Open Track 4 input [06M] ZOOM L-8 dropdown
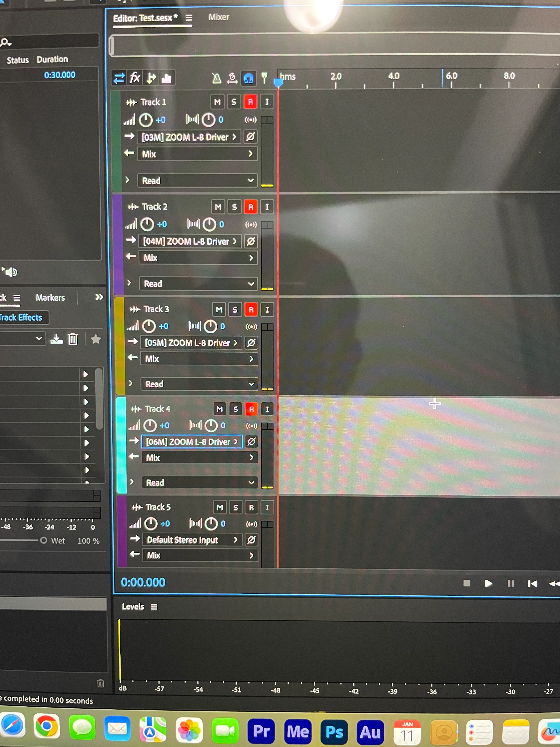The image size is (560, 747). [191, 442]
